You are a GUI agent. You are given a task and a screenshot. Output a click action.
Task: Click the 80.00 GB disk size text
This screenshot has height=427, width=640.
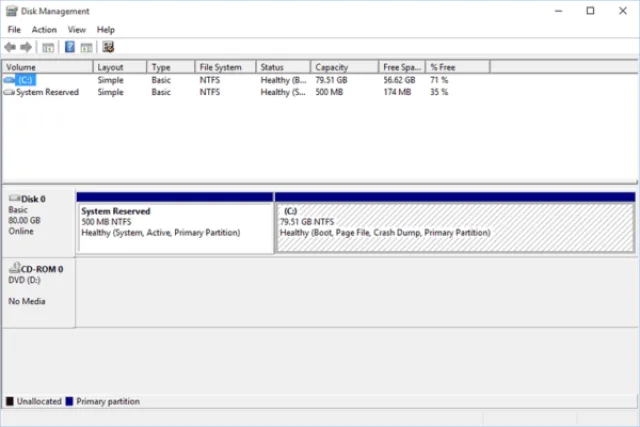point(24,220)
